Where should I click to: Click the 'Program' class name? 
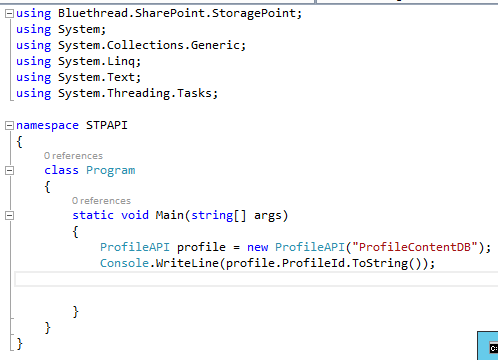111,170
